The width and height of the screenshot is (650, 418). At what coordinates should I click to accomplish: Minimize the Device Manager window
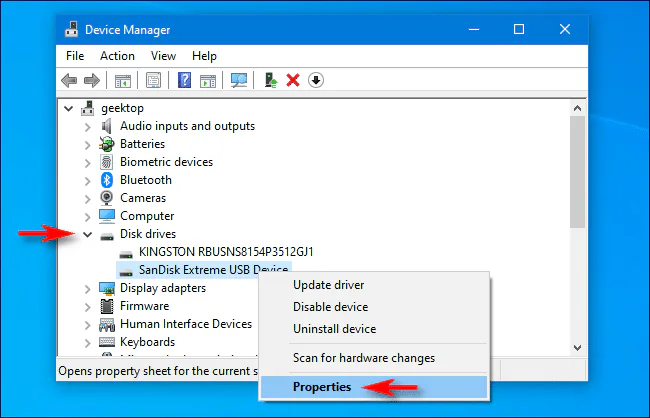point(474,29)
